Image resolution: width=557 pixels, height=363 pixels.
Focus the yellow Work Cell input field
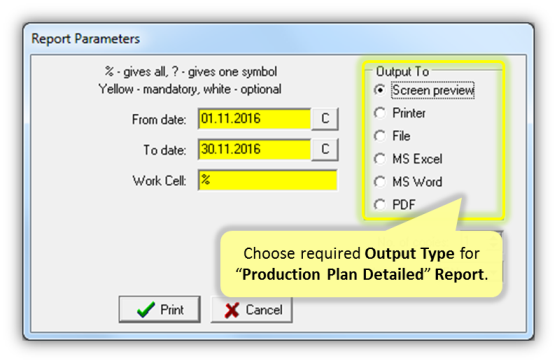267,180
